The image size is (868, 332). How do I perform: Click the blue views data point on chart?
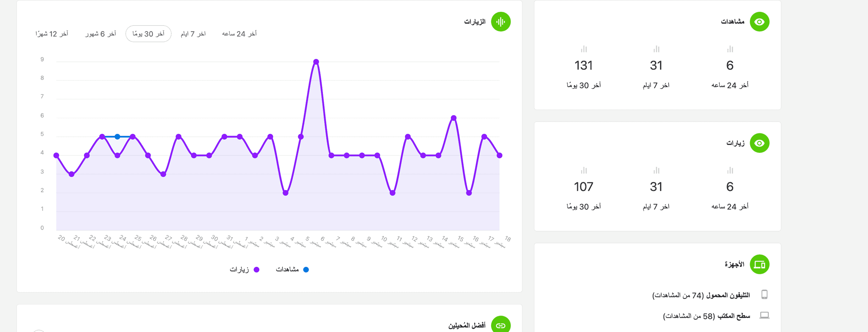[117, 137]
